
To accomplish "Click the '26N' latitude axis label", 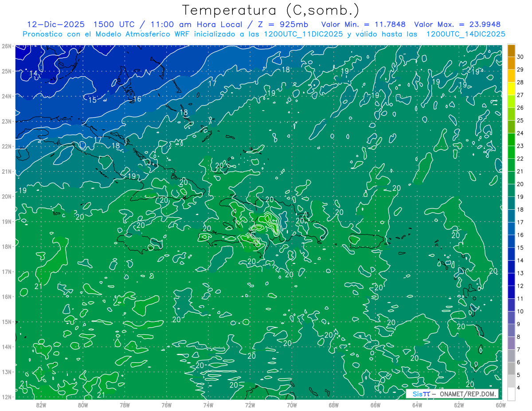I will (x=6, y=46).
